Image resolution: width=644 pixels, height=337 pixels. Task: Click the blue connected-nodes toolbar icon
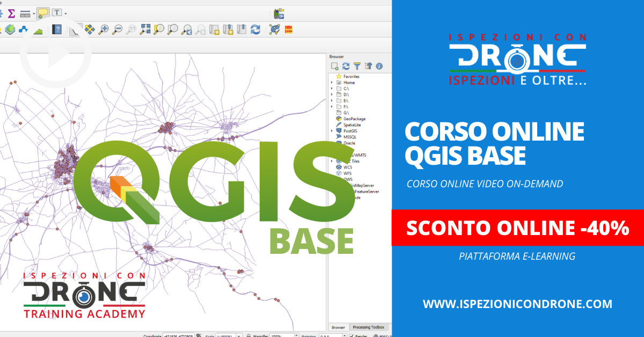click(x=24, y=30)
